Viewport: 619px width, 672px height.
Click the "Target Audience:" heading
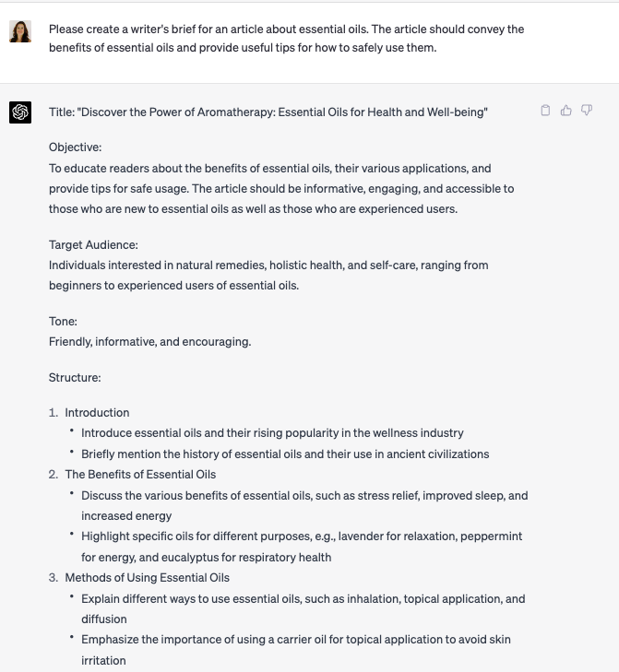point(93,245)
